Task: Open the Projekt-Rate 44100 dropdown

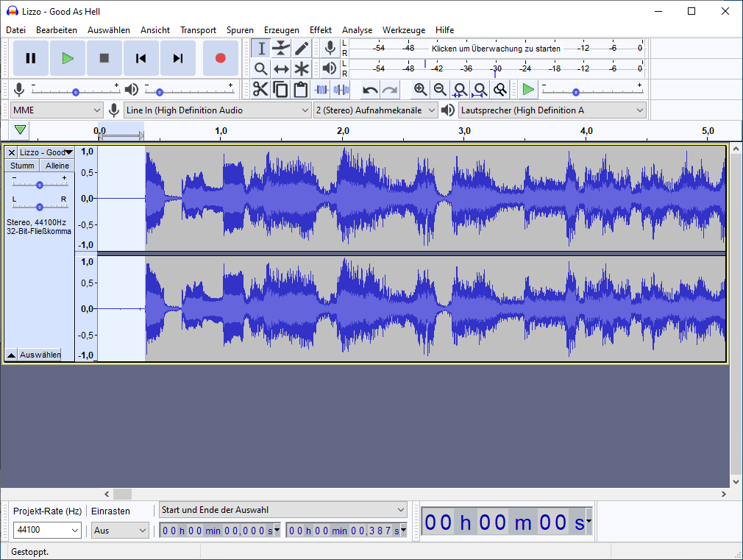Action: click(48, 530)
